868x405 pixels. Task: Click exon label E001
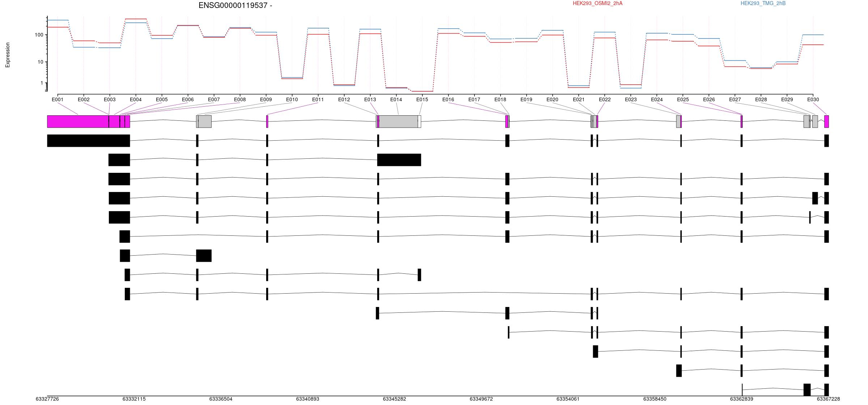[58, 99]
